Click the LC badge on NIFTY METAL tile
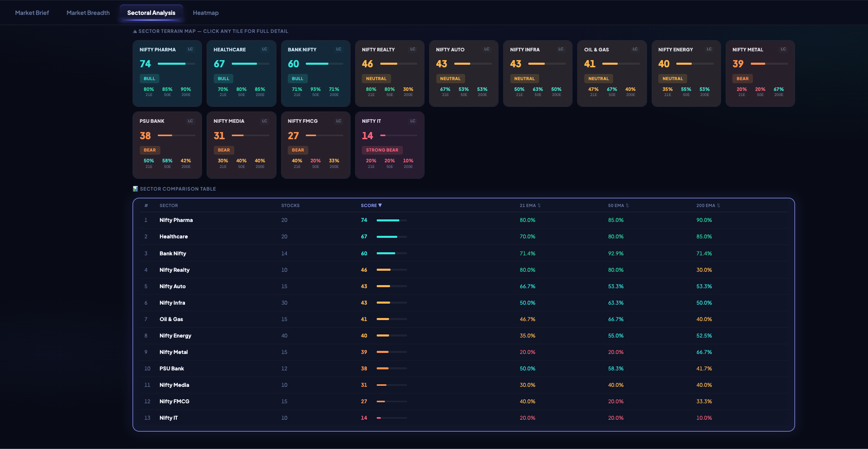The image size is (868, 449). pos(783,49)
